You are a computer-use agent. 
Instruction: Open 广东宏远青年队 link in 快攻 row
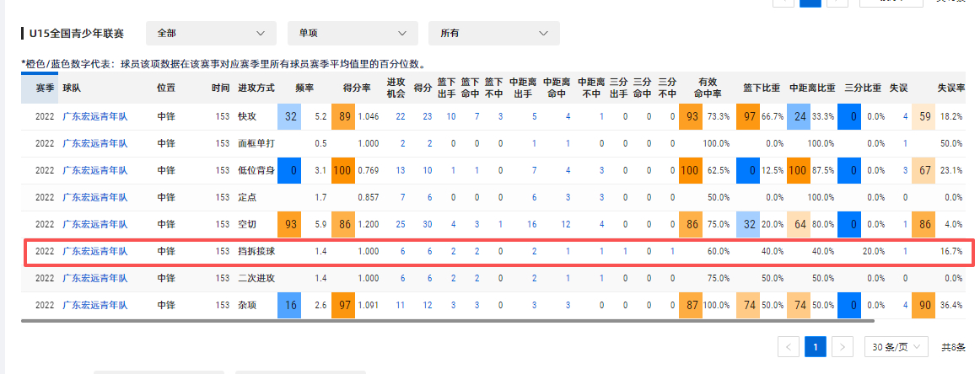tap(95, 117)
